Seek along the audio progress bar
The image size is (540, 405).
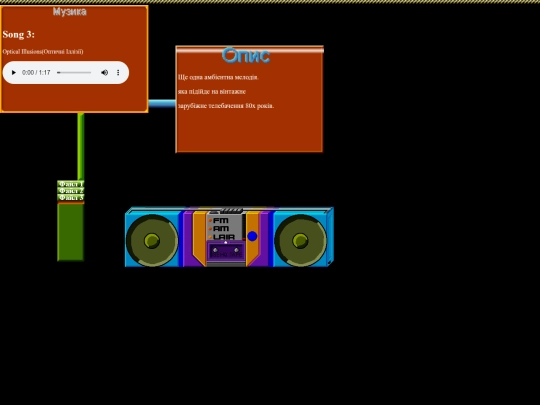coord(74,73)
